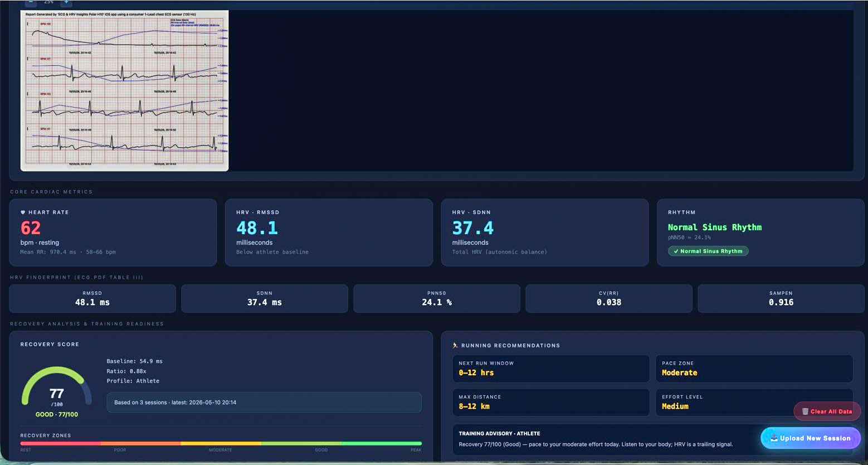The image size is (868, 465).
Task: Click the runner icon beside Running Recommendations
Action: point(455,346)
